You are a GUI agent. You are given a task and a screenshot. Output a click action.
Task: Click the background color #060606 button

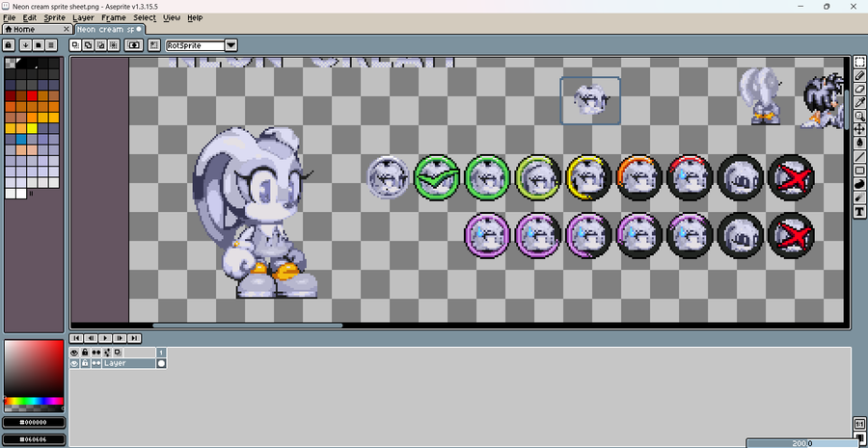(34, 439)
